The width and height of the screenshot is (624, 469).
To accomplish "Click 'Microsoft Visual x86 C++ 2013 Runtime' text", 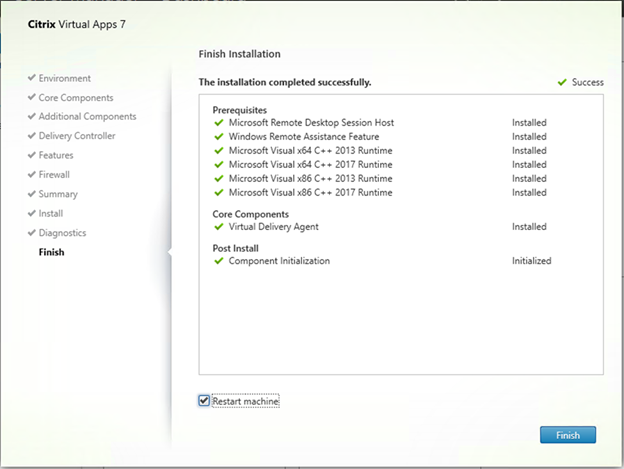I will (310, 178).
